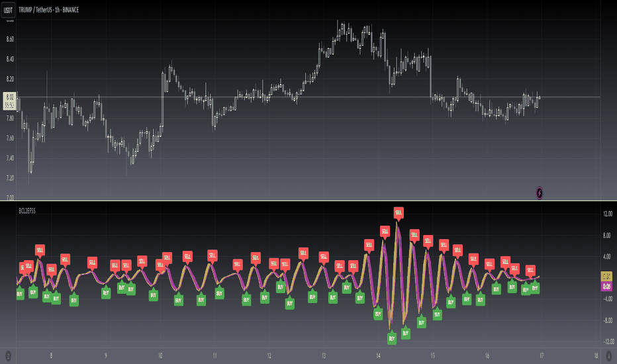Click the USDT currency badge
The image size is (617, 364).
click(8, 10)
